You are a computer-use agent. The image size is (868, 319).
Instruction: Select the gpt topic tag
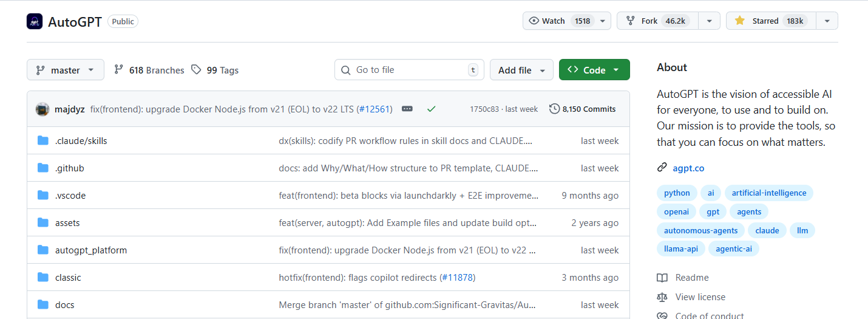(x=713, y=212)
